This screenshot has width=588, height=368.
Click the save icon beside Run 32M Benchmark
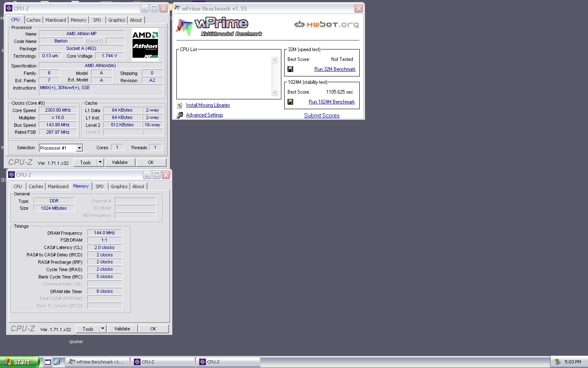tap(290, 69)
